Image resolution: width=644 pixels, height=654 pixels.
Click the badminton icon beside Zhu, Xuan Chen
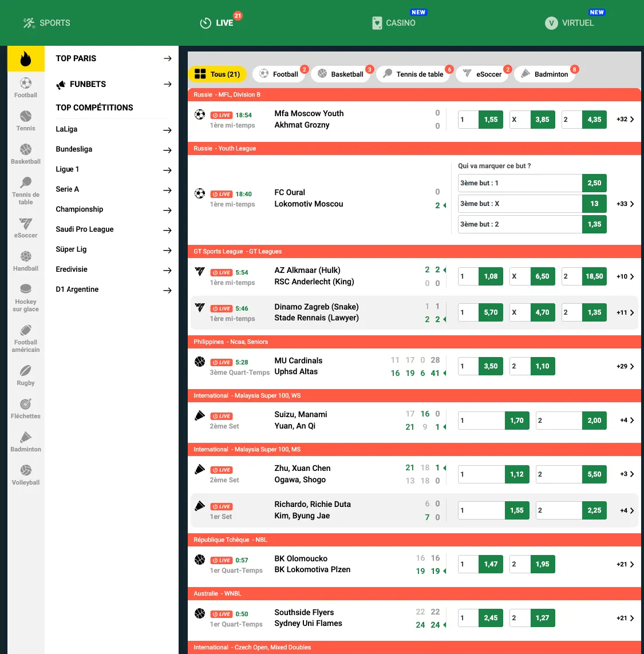click(x=200, y=469)
